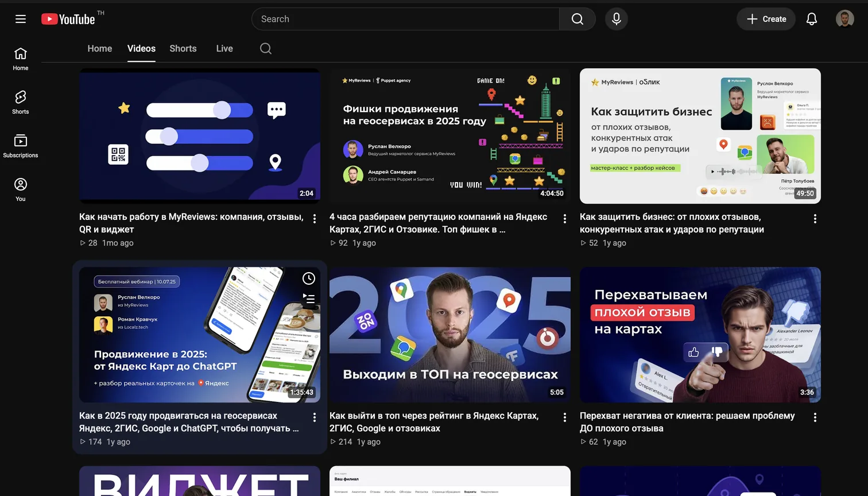Image resolution: width=868 pixels, height=496 pixels.
Task: Open options for 'Перехват негатива' video
Action: [815, 417]
